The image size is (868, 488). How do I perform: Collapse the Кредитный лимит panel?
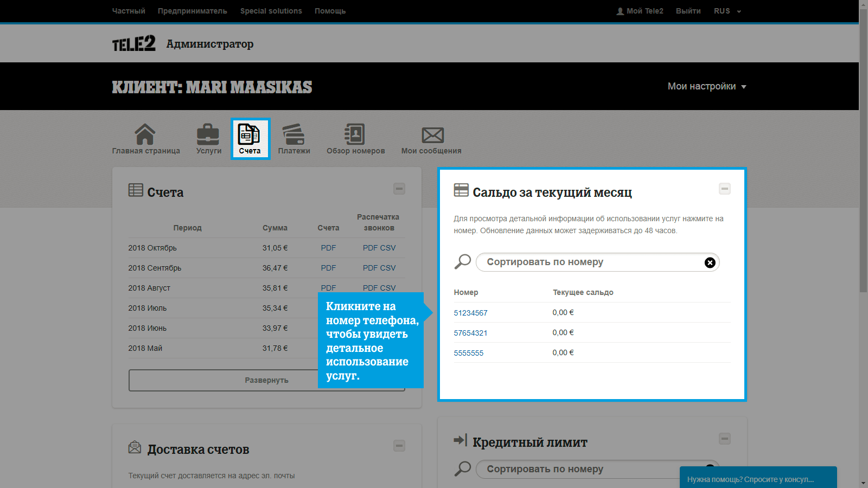tap(725, 439)
